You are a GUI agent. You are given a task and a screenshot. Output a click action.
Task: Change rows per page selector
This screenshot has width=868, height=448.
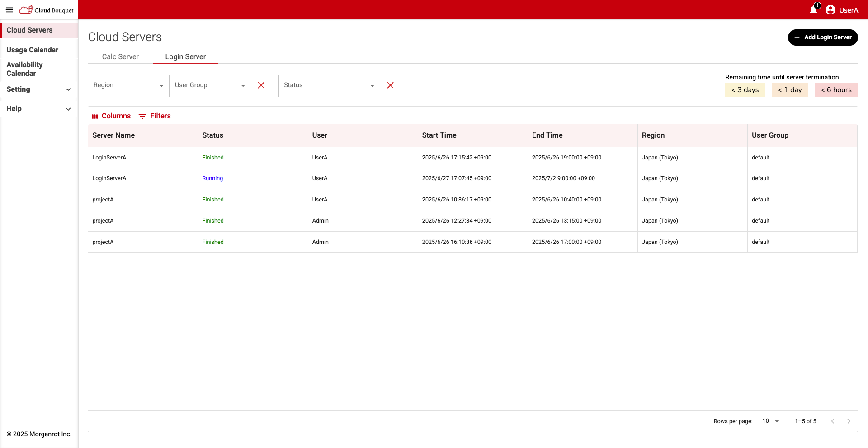(771, 421)
